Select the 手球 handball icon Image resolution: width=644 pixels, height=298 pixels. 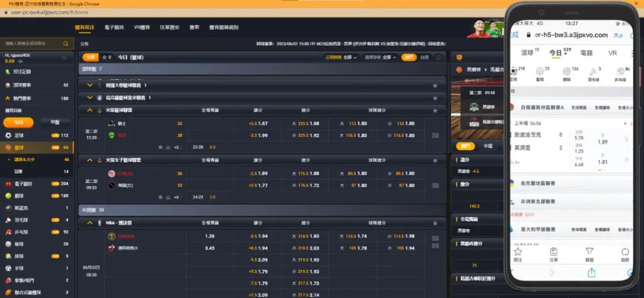pos(8,268)
